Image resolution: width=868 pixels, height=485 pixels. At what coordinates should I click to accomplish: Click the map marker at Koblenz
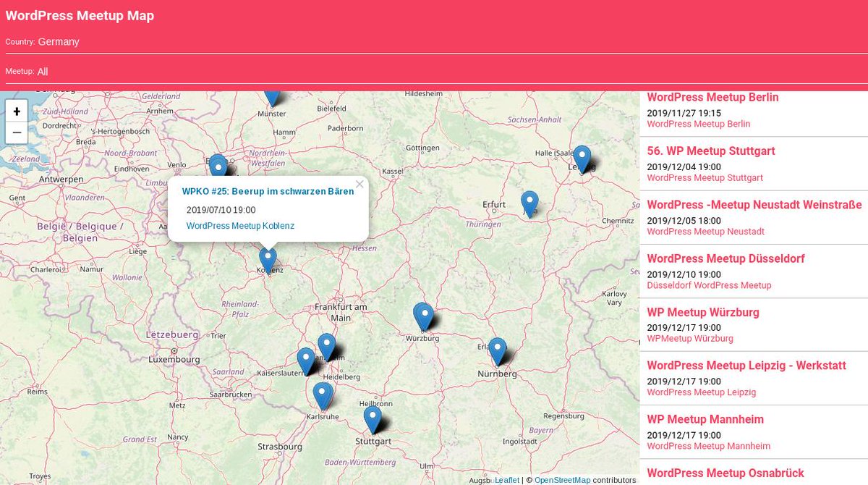268,260
